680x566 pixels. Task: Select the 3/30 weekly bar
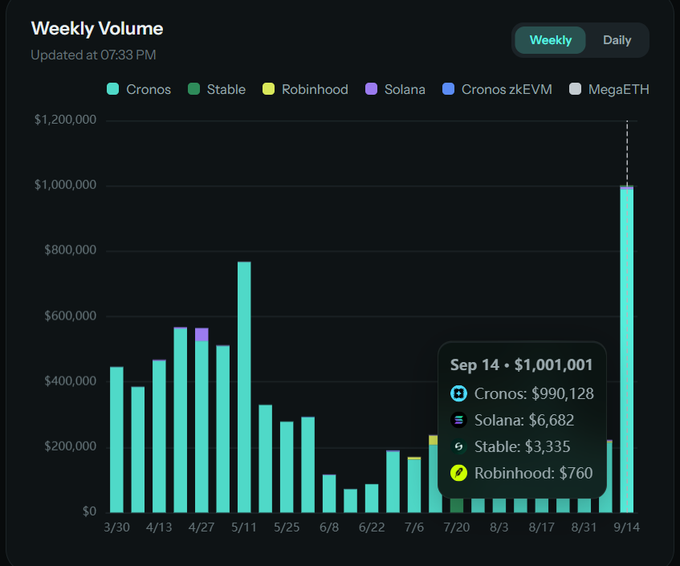tap(117, 440)
